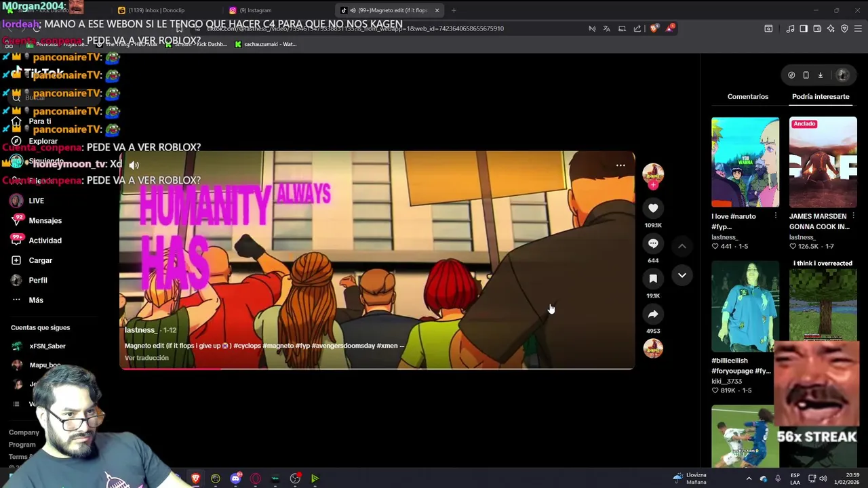The height and width of the screenshot is (488, 868).
Task: Bookmark the video to favorites
Action: click(653, 279)
